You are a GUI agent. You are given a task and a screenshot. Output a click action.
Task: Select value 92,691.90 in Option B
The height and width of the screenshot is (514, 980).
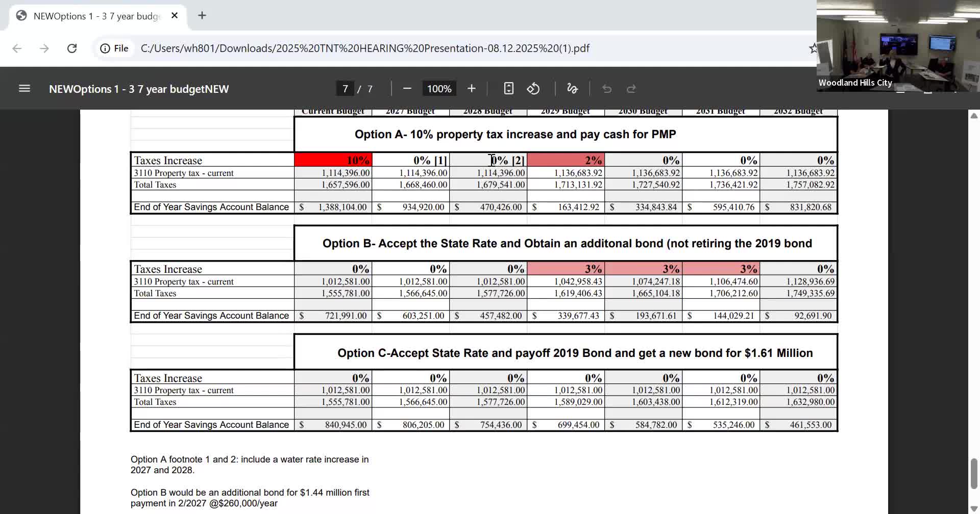coord(813,316)
